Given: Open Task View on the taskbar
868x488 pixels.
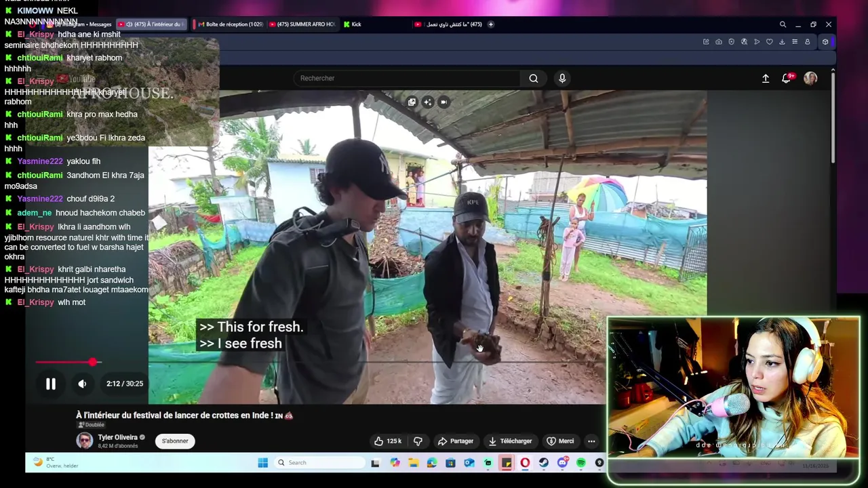Looking at the screenshot, I should pyautogui.click(x=375, y=463).
